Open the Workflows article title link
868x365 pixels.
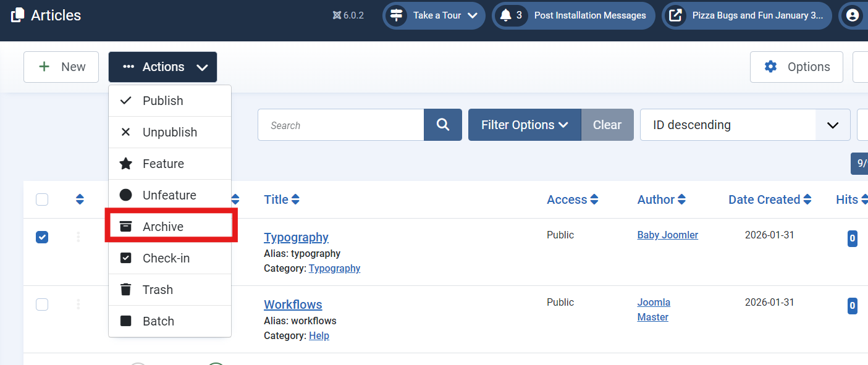[x=293, y=304]
